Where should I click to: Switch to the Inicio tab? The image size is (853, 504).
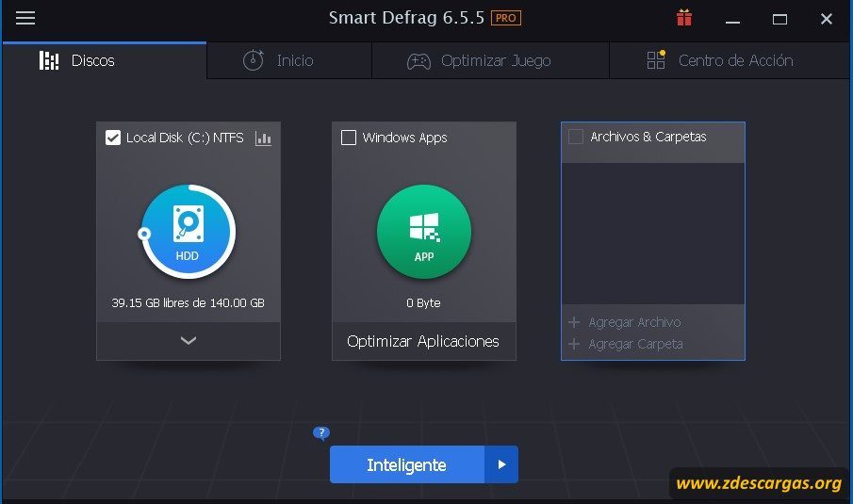(x=289, y=60)
